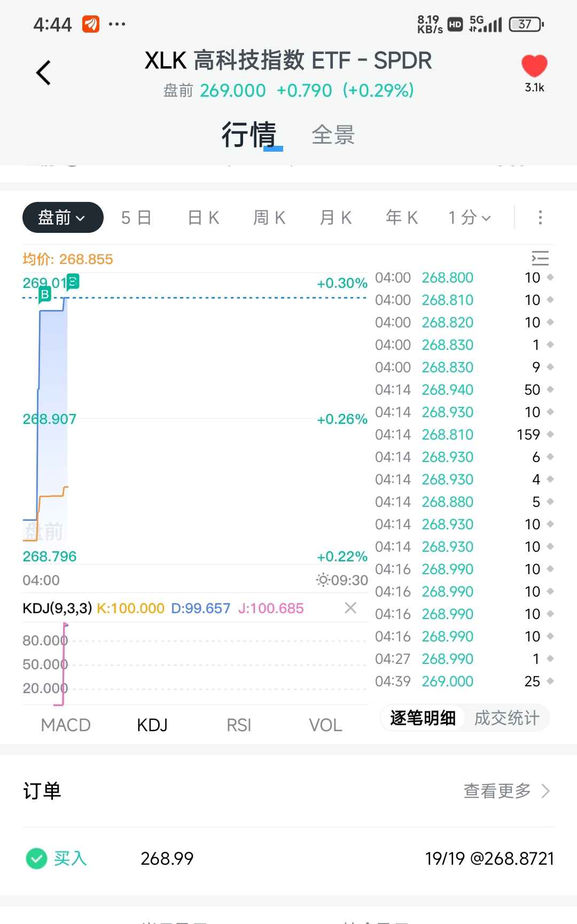Switch to the 全景 tab

[333, 135]
